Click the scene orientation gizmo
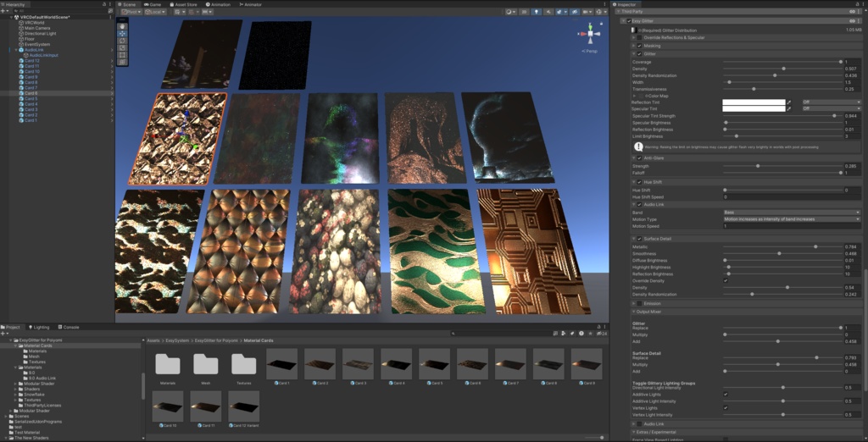 (x=588, y=35)
